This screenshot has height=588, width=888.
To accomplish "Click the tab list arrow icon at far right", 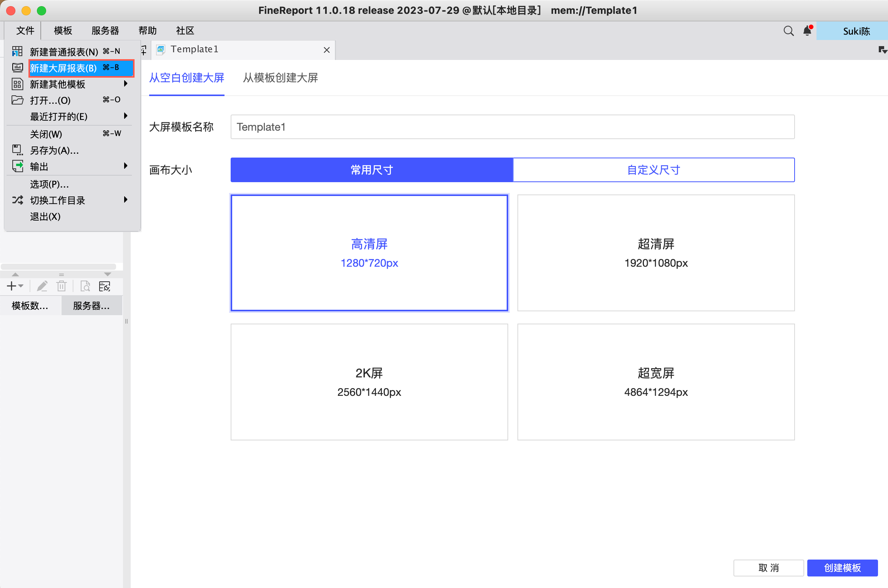I will click(x=882, y=50).
